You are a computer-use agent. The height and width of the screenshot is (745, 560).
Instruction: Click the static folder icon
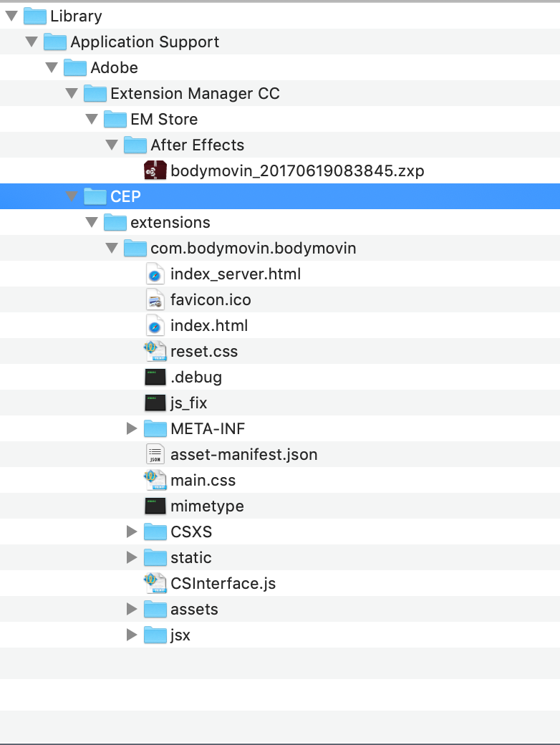pyautogui.click(x=155, y=557)
